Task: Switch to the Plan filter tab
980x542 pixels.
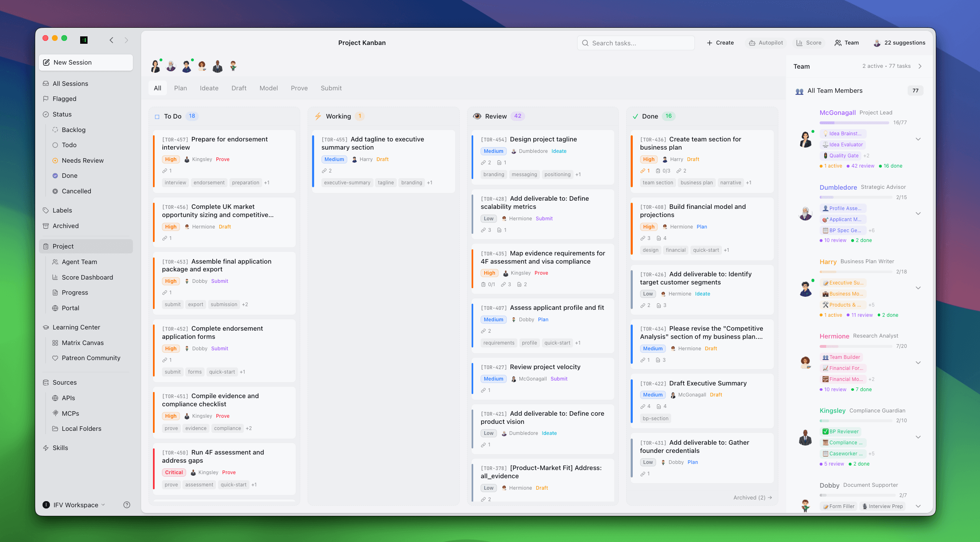Action: pos(181,88)
